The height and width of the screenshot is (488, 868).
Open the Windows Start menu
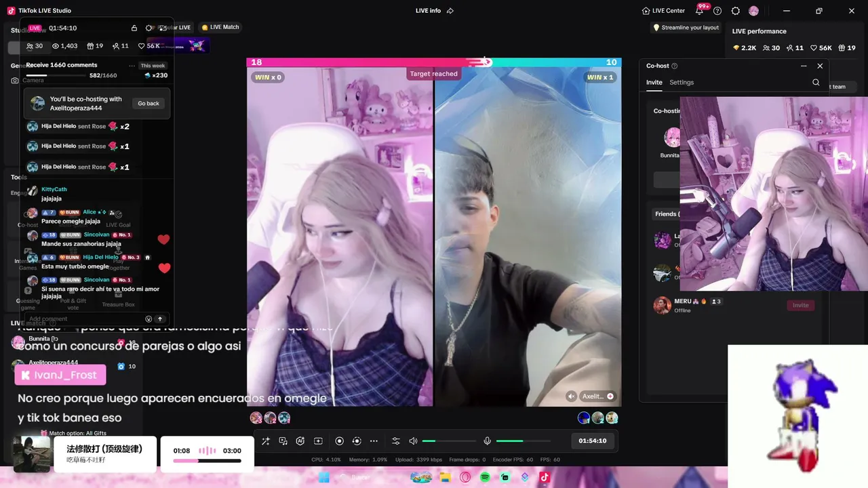click(324, 477)
